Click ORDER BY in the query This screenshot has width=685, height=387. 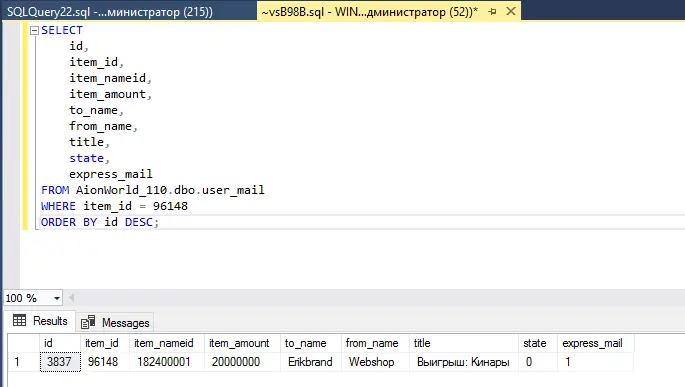pyautogui.click(x=69, y=222)
